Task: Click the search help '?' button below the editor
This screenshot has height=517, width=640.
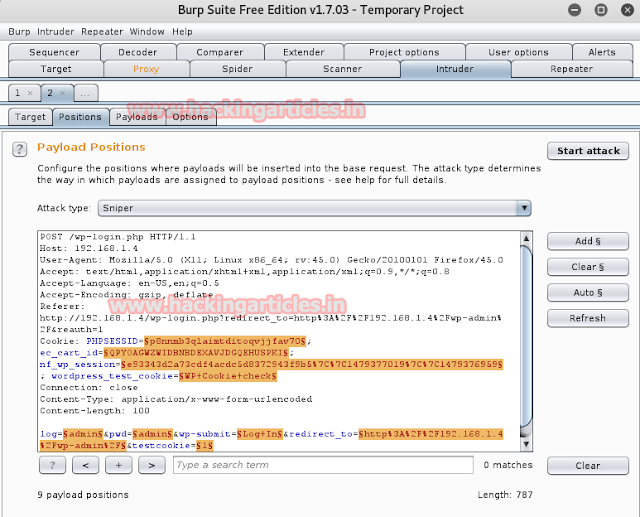Action: [52, 465]
